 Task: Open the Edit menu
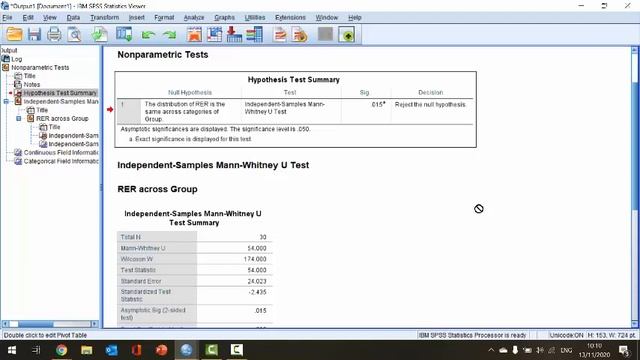pos(28,18)
